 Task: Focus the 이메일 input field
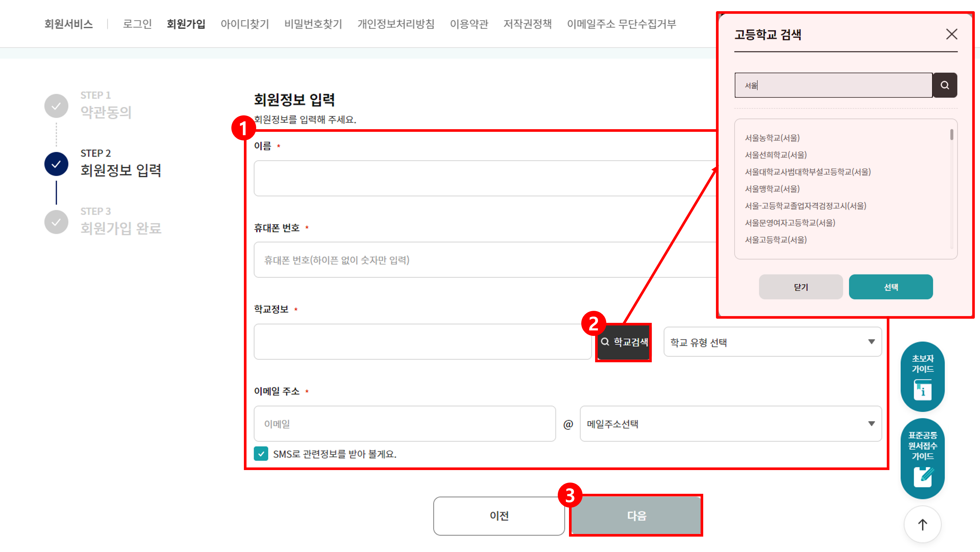405,424
